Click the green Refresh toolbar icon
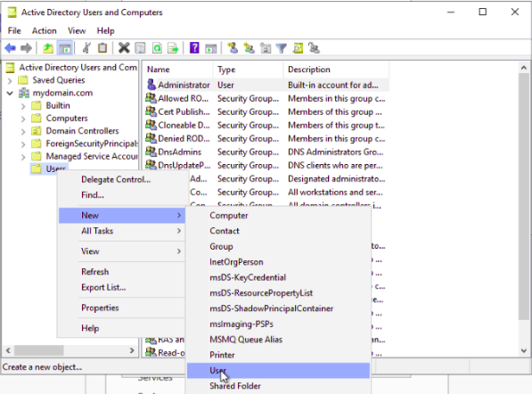The image size is (532, 394). click(157, 48)
